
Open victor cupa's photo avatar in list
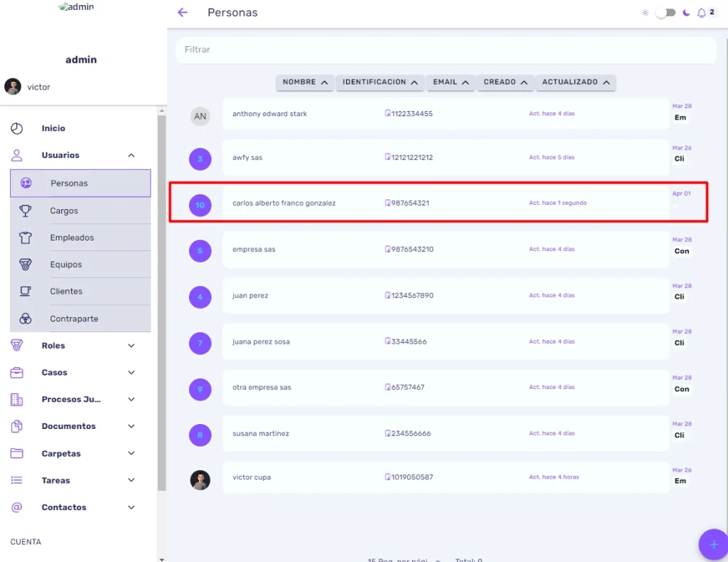coord(200,479)
